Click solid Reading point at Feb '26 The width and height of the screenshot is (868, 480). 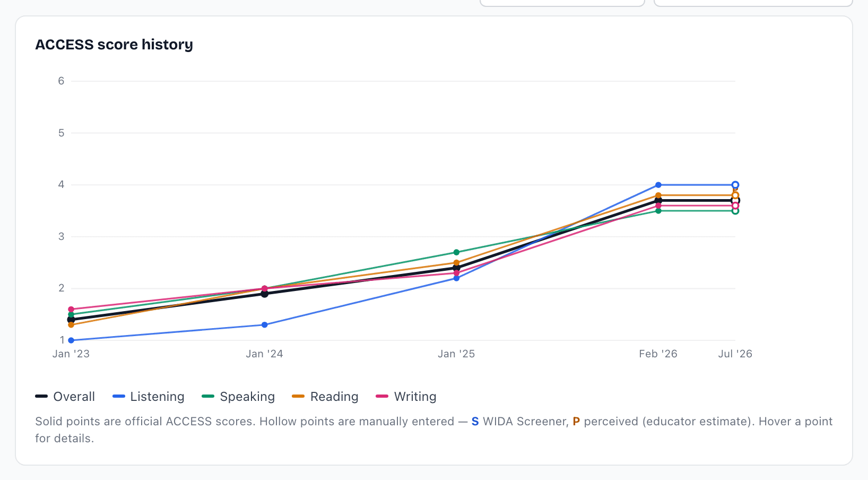pos(658,195)
